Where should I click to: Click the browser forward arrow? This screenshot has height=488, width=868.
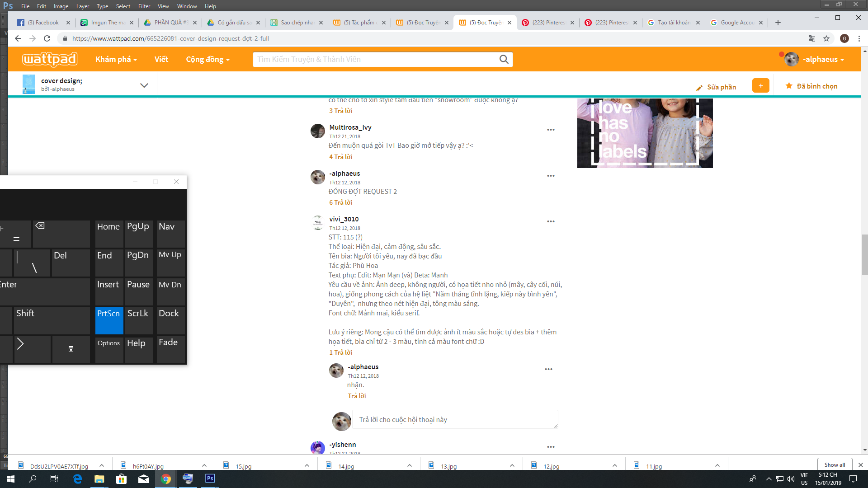[33, 38]
